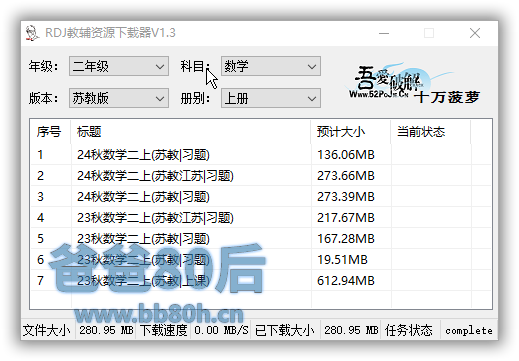Select the row sized 19.51MB
519x361 pixels.
[x=261, y=260]
